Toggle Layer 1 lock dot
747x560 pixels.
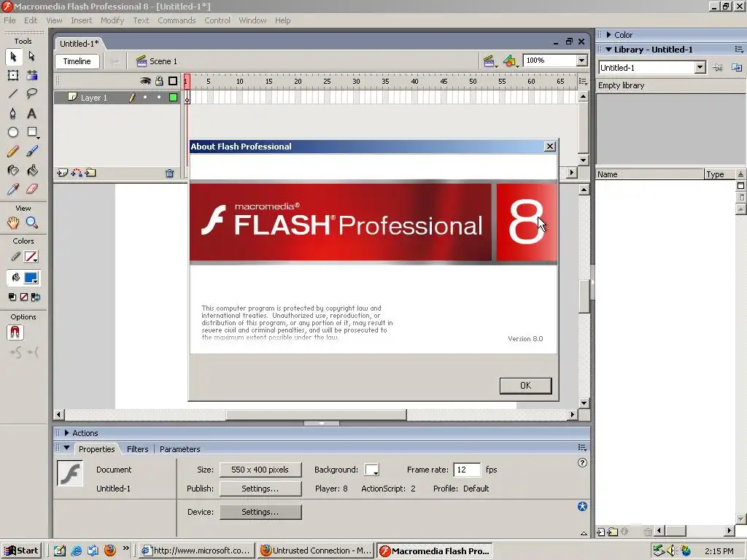pos(159,97)
